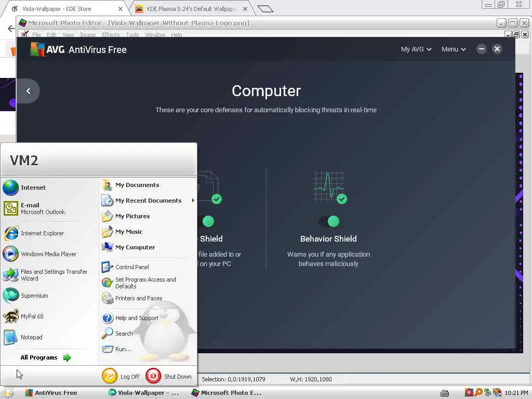Expand All Programs list
The width and height of the screenshot is (532, 399).
click(x=46, y=357)
